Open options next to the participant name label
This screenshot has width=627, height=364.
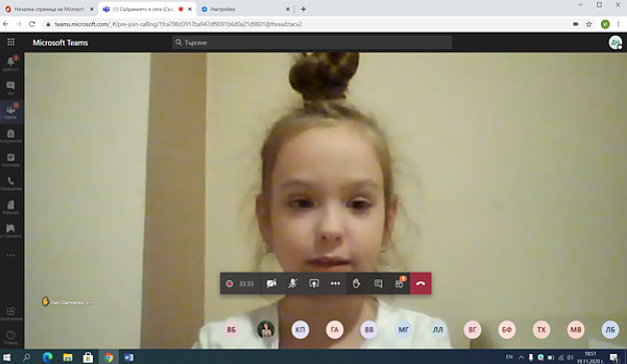90,303
